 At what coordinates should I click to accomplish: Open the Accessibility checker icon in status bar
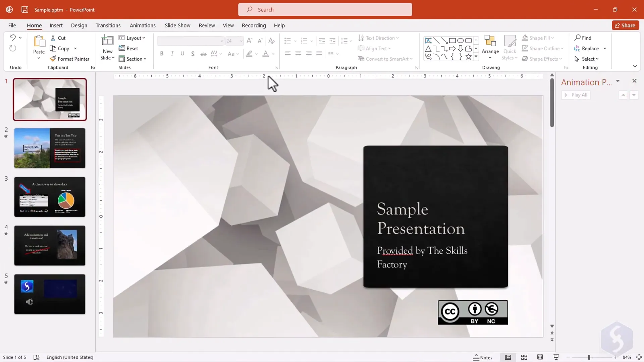click(37, 357)
